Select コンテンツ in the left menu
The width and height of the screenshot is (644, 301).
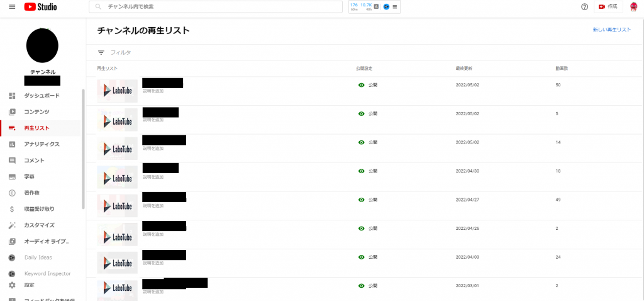[36, 112]
